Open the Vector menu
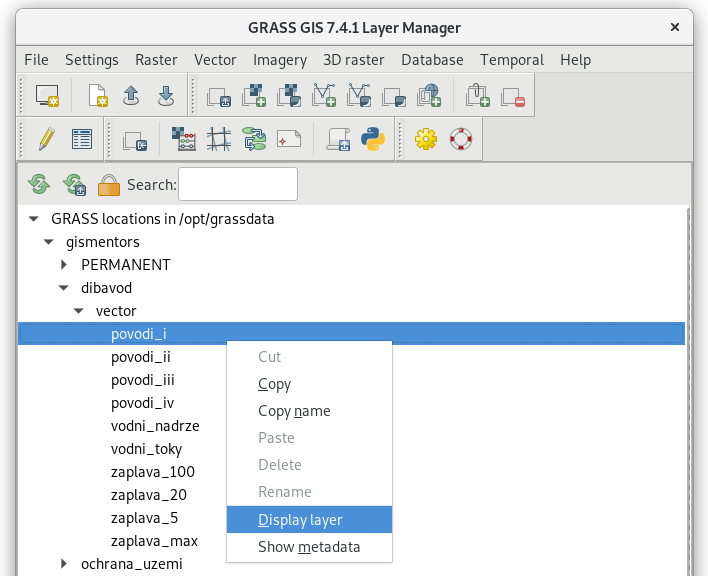Image resolution: width=708 pixels, height=576 pixels. (215, 60)
